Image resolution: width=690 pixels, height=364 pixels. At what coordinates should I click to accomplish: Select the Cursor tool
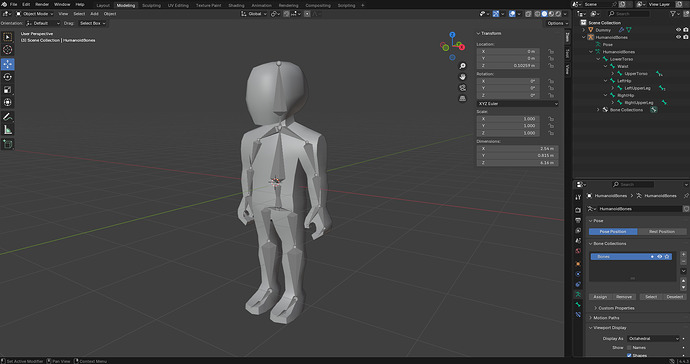pos(7,50)
